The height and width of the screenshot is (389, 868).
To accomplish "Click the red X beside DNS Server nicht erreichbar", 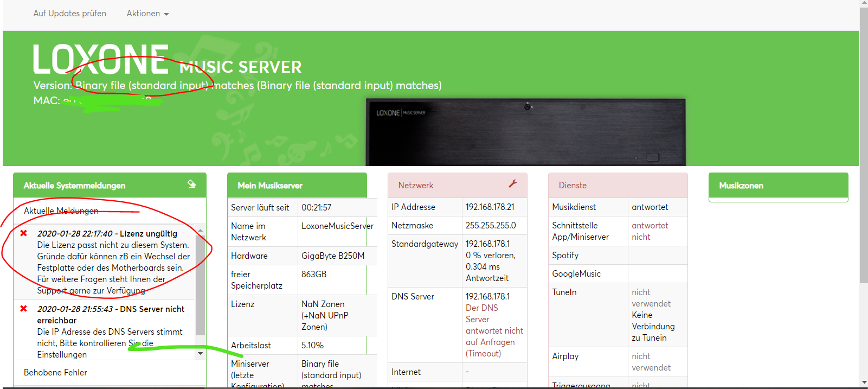I will pyautogui.click(x=24, y=309).
